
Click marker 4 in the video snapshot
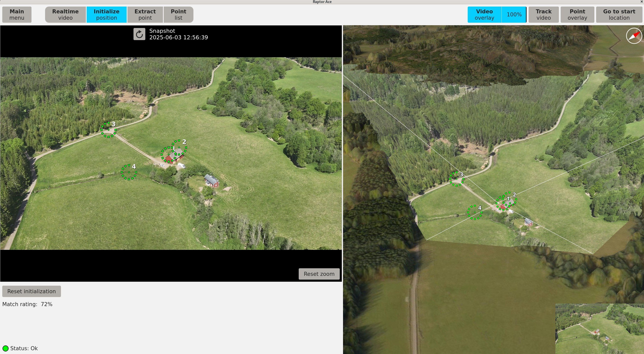[x=128, y=172]
